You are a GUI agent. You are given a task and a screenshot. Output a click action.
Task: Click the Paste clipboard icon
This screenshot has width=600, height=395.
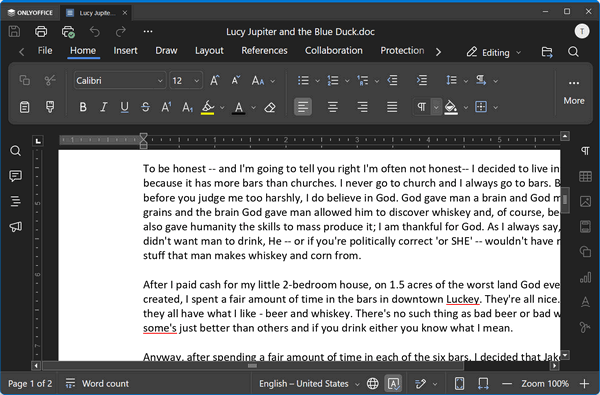click(x=24, y=107)
